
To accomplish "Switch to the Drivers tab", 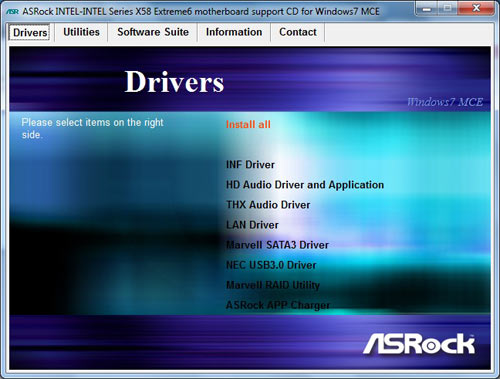I will tap(30, 32).
